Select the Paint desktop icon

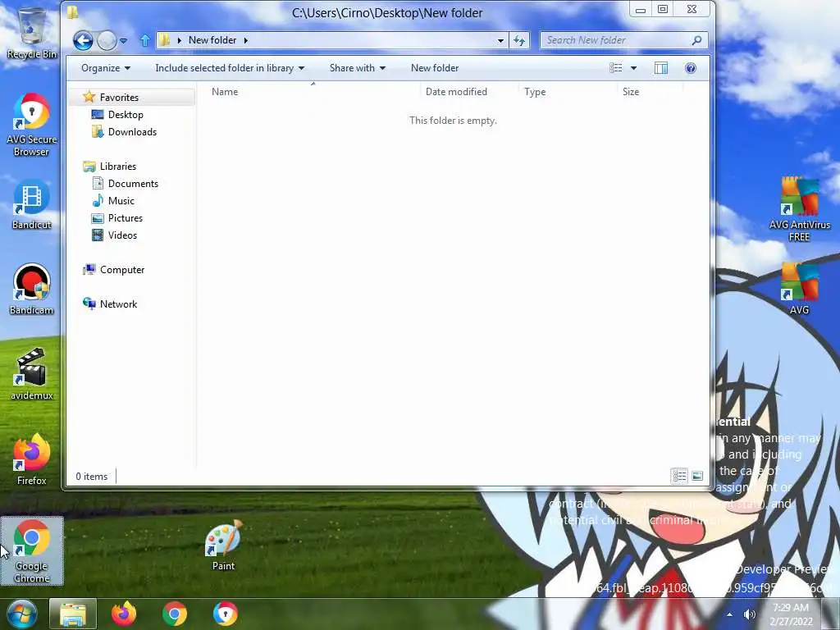point(223,546)
